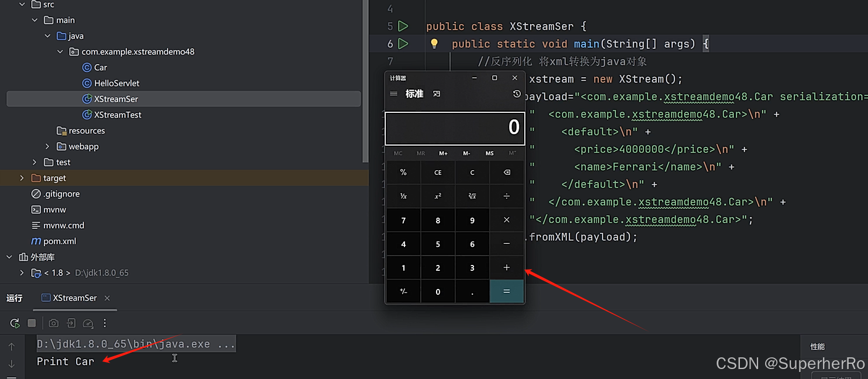Expand the target folder
The width and height of the screenshot is (868, 379).
[x=22, y=178]
